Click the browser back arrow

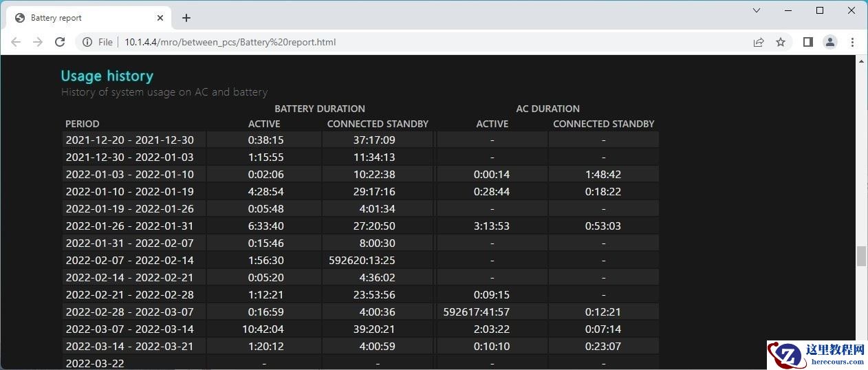[16, 42]
